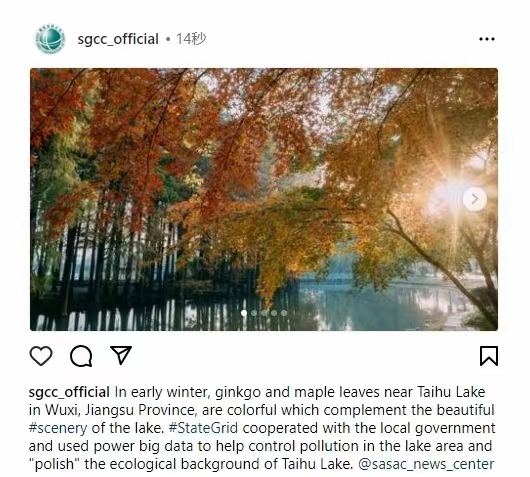Screen dimensions: 530x477
Task: Click sgcc_official name in the caption
Action: [69, 392]
